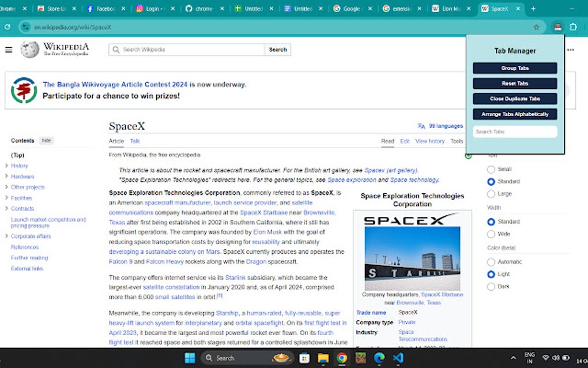Image resolution: width=588 pixels, height=368 pixels.
Task: Open Visual Studio Code from the taskbar
Action: point(398,358)
